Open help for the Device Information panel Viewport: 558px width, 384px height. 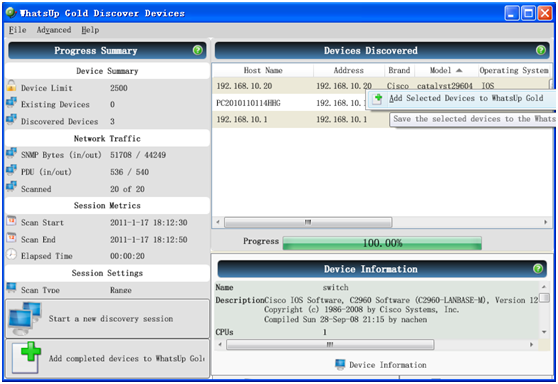538,269
